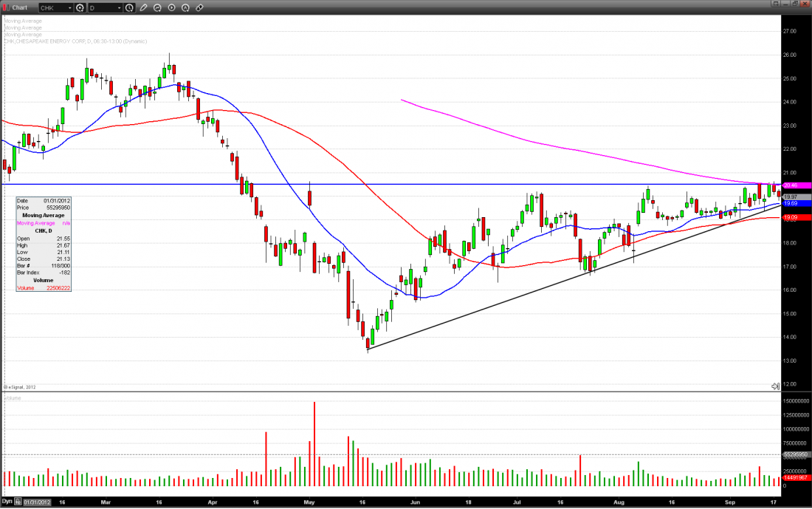This screenshot has height=509, width=812.
Task: Click the Chart window title icon
Action: (x=7, y=7)
